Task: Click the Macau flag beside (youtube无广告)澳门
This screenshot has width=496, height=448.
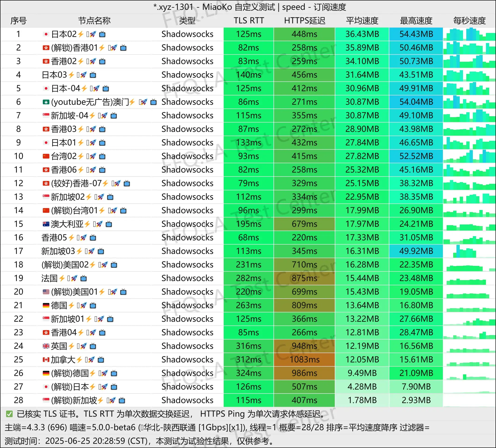Action: 46,102
